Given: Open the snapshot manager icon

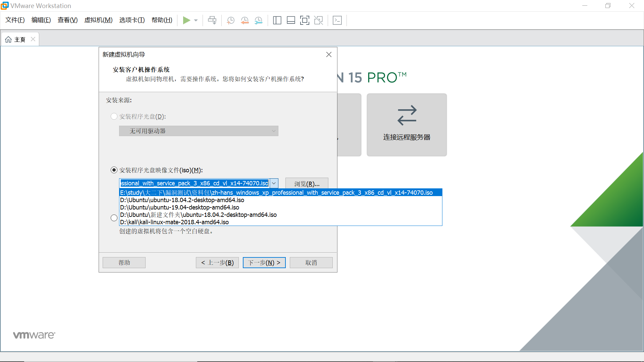Looking at the screenshot, I should click(x=259, y=20).
